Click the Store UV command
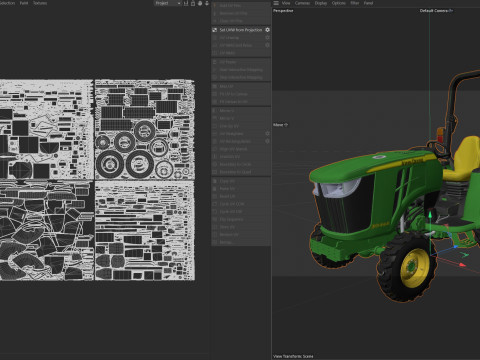Viewport: 480px width, 360px height. point(241,227)
